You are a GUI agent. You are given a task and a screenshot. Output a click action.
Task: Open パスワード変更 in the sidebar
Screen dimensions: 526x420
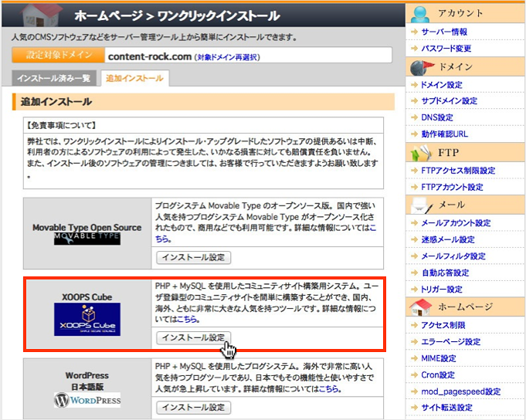click(446, 49)
